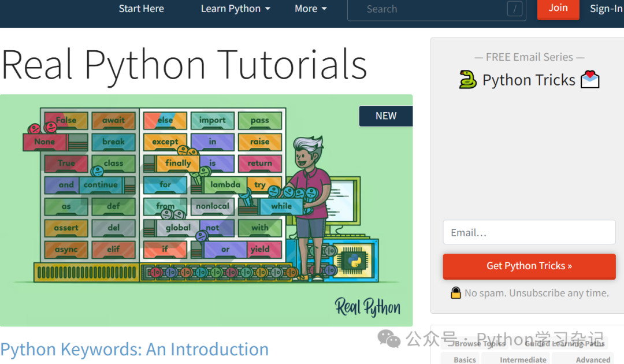624x364 pixels.
Task: Click the Get Python Tricks button
Action: [x=529, y=266]
